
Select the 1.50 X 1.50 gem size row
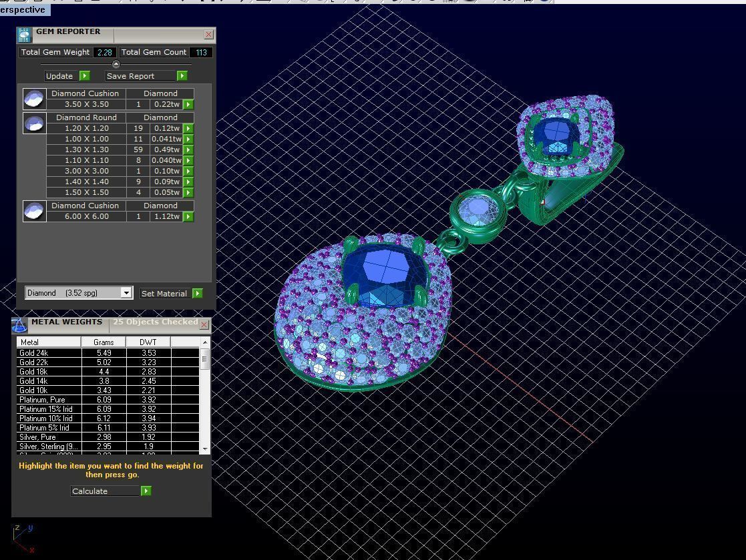(120, 192)
